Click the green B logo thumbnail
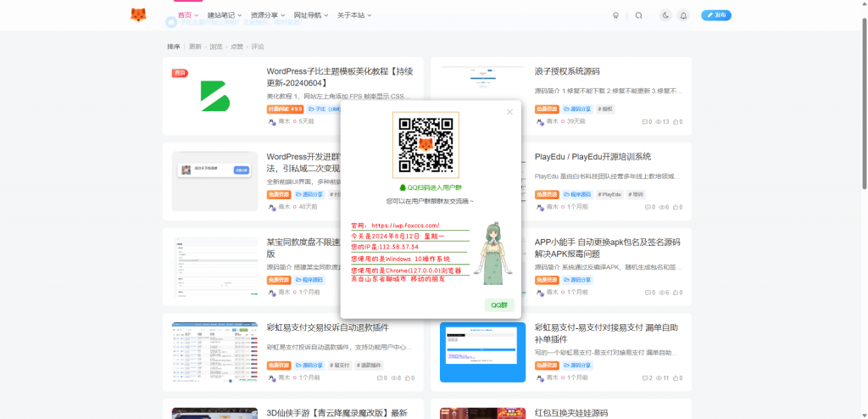868x419 pixels. (214, 96)
